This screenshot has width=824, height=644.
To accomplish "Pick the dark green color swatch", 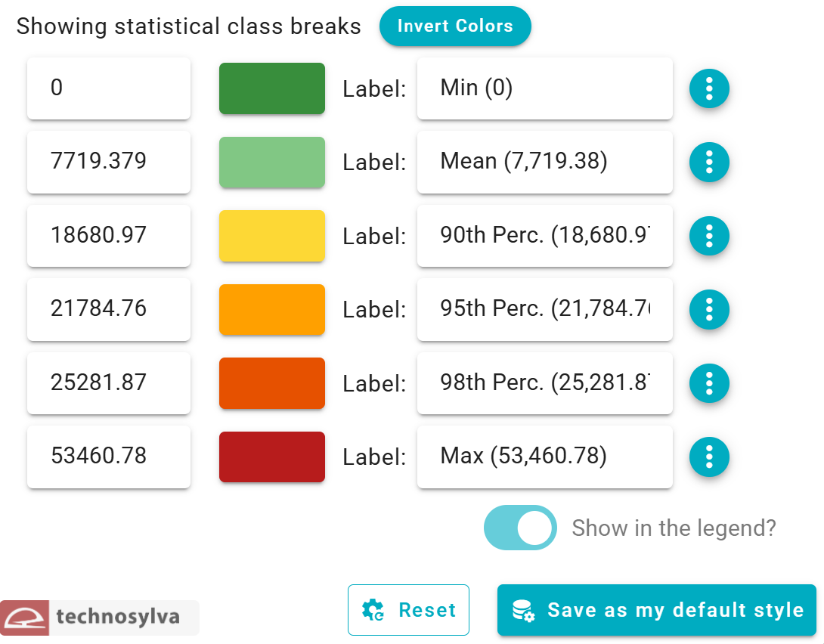I will pos(272,88).
